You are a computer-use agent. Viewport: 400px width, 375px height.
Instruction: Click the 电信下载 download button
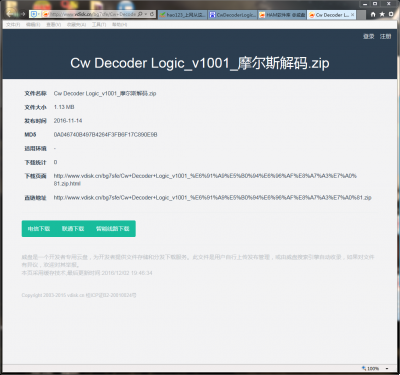(39, 229)
